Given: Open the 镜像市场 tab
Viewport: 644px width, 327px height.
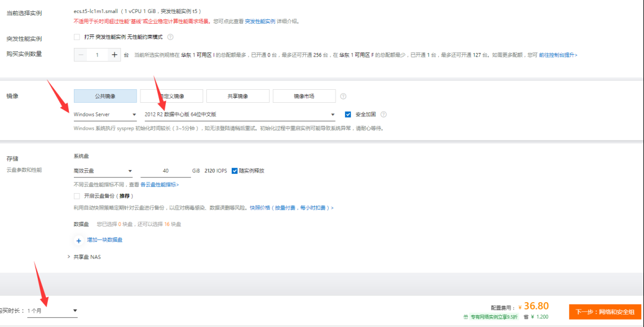Looking at the screenshot, I should pyautogui.click(x=304, y=95).
